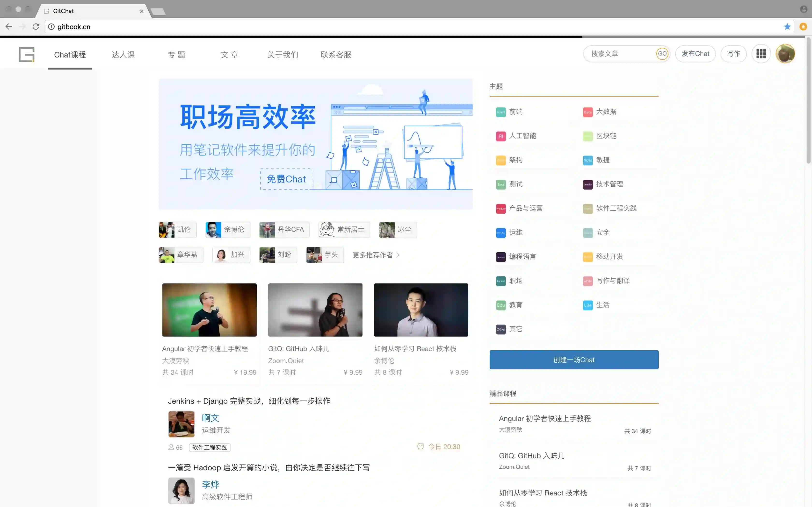812x507 pixels.
Task: Select the 大数据 Data topic icon
Action: (x=587, y=112)
